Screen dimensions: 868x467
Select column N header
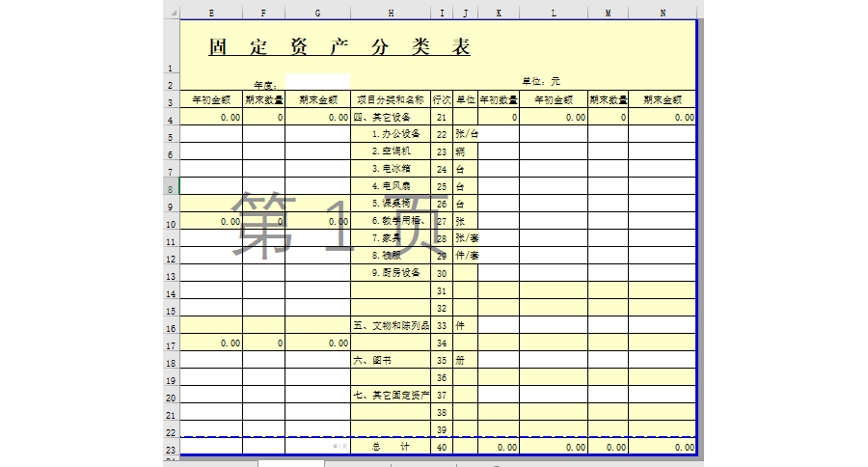coord(663,13)
